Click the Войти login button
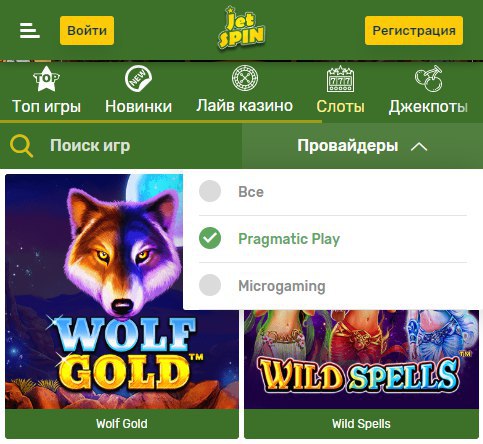 coord(87,30)
